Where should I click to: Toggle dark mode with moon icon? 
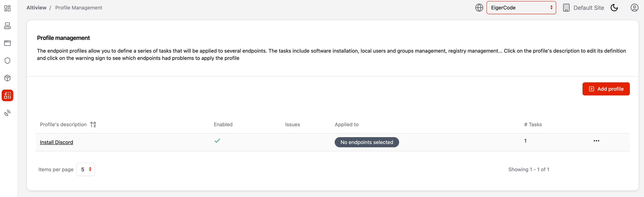tap(614, 8)
